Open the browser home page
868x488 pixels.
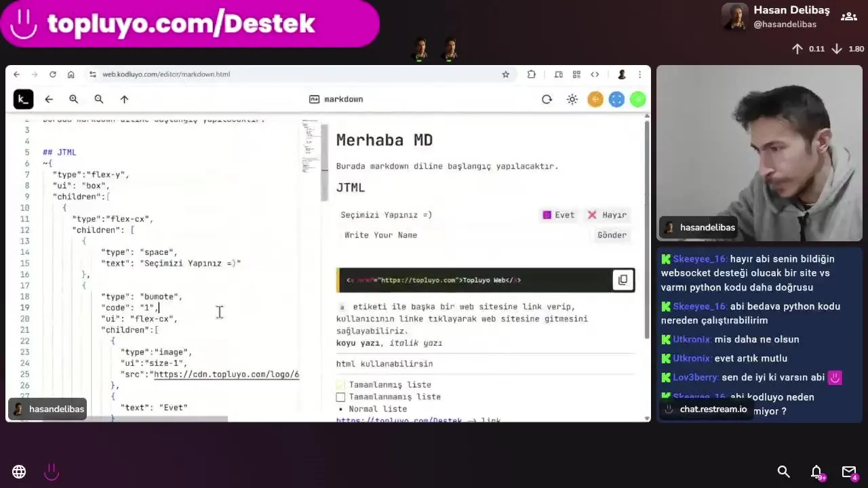click(x=71, y=75)
